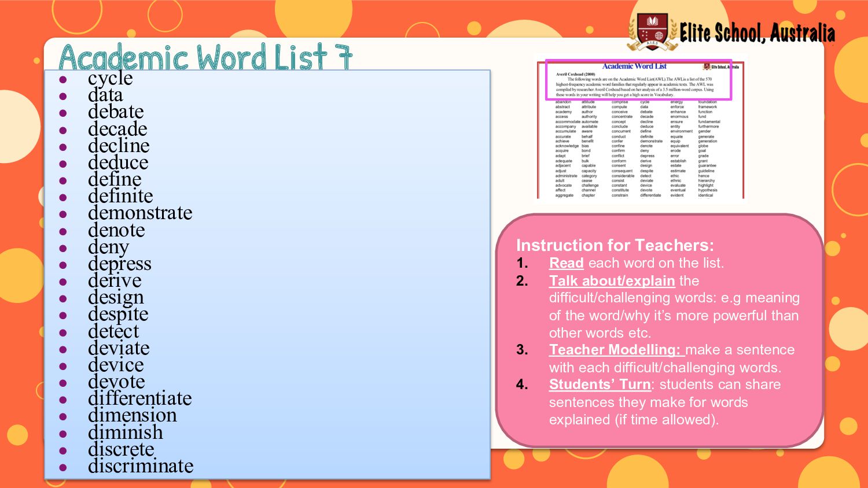Select the word 'derive'

point(115,280)
